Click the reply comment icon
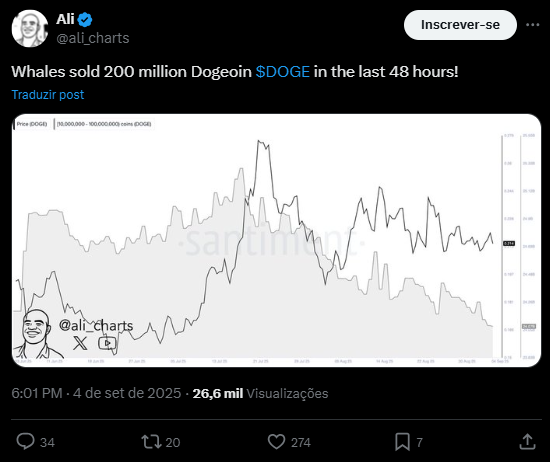The image size is (550, 462). coord(26,441)
